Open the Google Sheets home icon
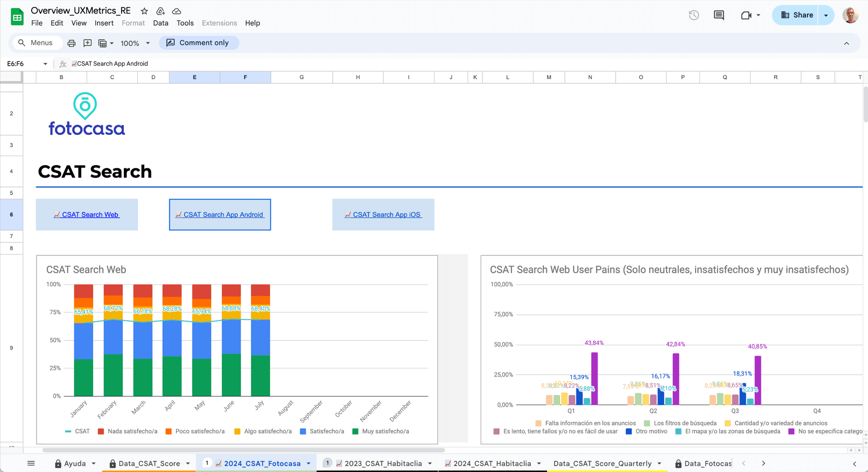This screenshot has height=472, width=868. [x=17, y=17]
